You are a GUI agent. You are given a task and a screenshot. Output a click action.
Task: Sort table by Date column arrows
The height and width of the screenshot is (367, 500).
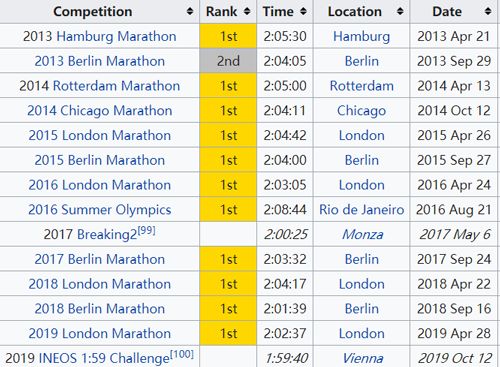click(x=488, y=12)
